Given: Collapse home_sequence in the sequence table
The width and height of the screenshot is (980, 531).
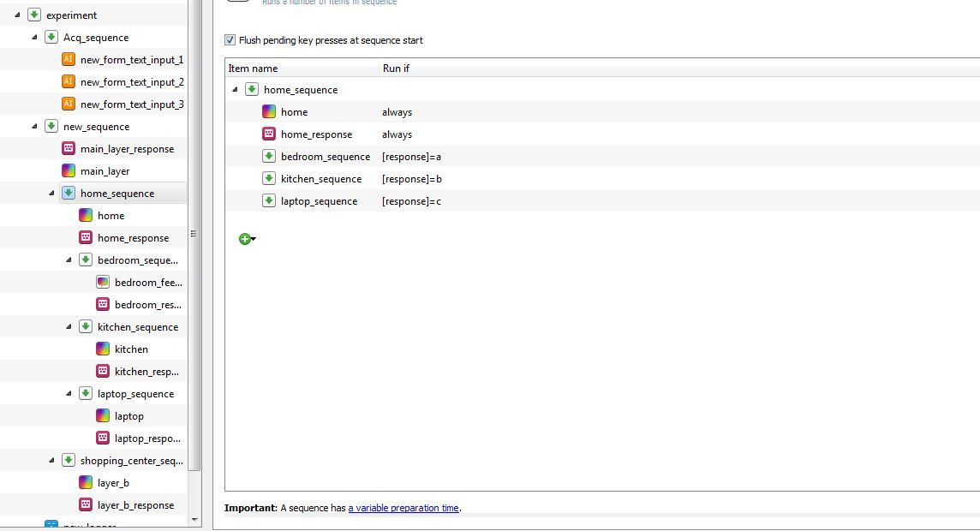Looking at the screenshot, I should point(235,89).
